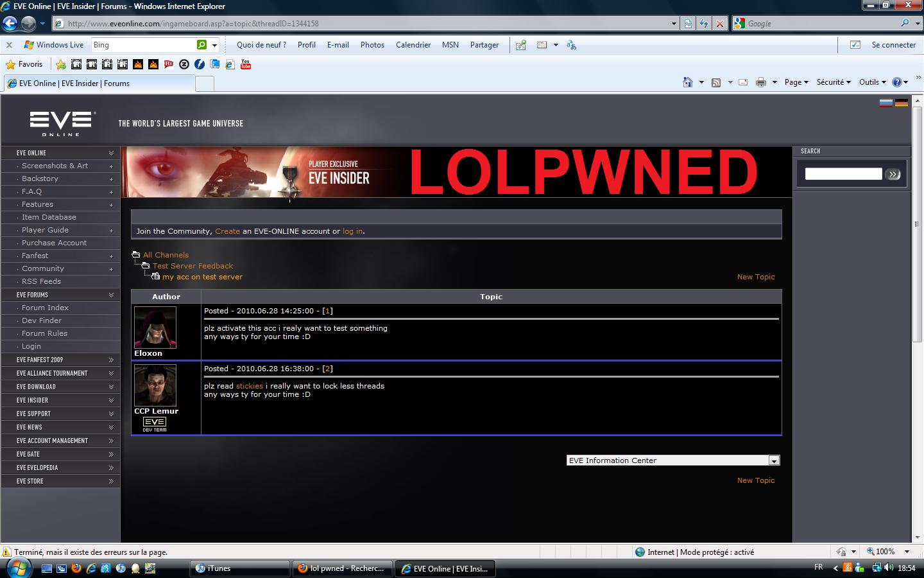The height and width of the screenshot is (578, 924).
Task: Open the Favoris favorites center
Action: pos(24,64)
